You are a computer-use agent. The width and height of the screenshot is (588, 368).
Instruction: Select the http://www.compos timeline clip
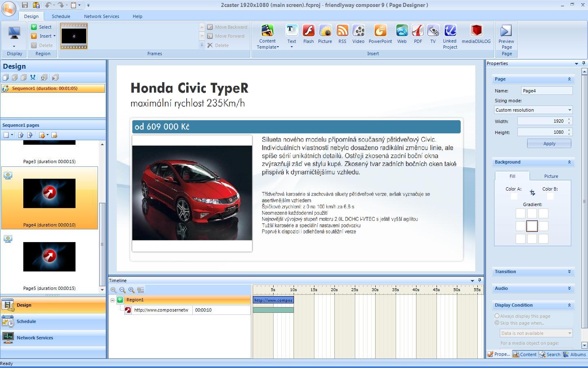click(273, 300)
